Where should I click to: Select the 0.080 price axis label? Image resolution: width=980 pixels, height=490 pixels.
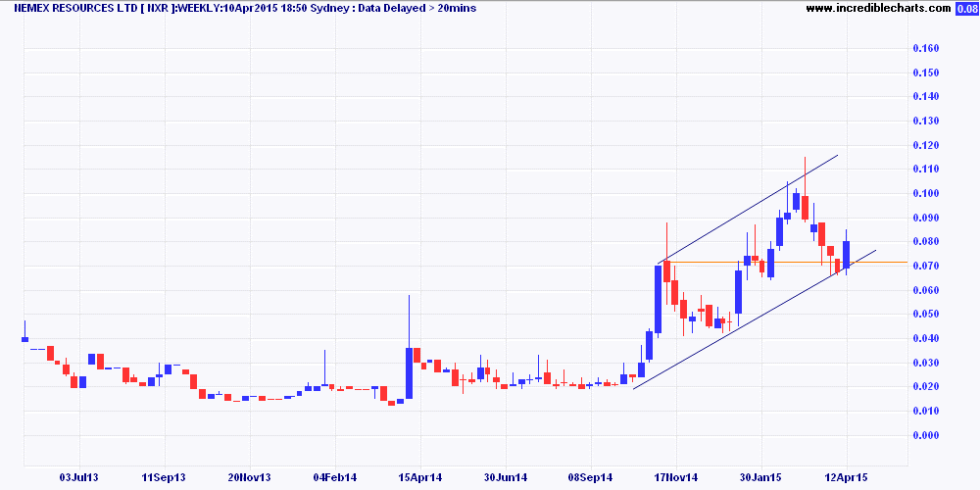click(x=927, y=242)
